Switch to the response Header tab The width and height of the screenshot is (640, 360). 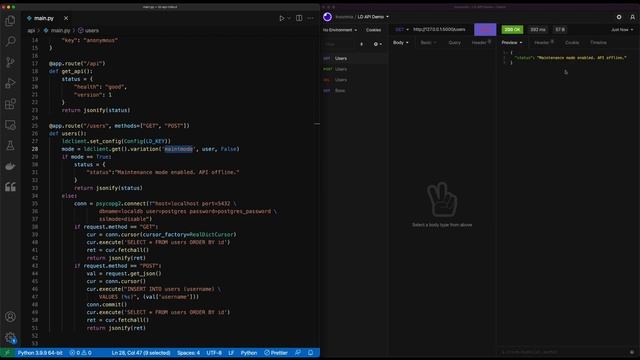click(544, 42)
